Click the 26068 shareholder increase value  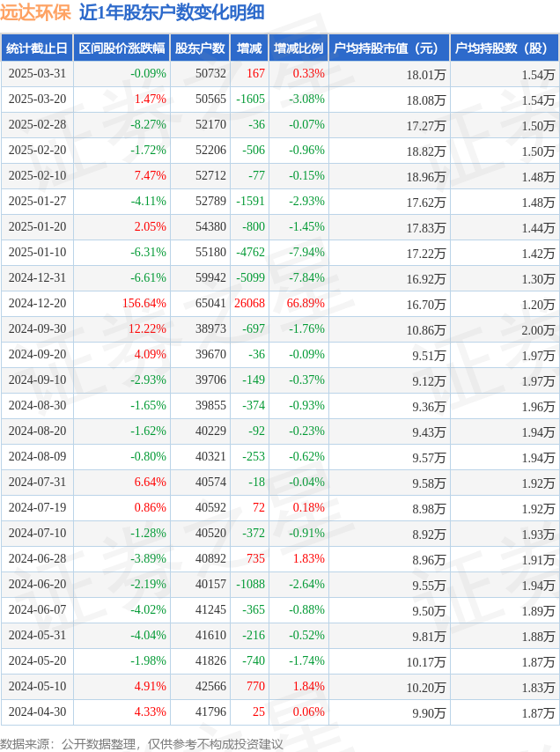[x=249, y=303]
